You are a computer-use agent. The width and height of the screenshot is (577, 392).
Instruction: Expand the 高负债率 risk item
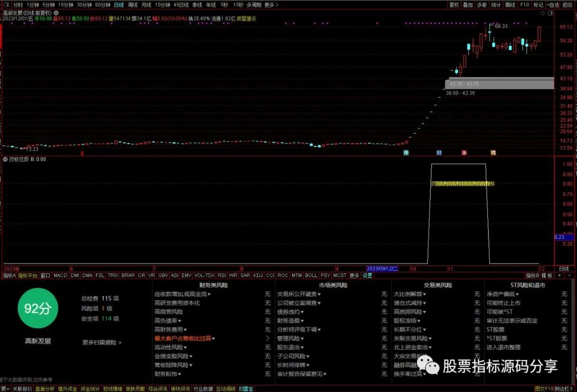(168, 320)
